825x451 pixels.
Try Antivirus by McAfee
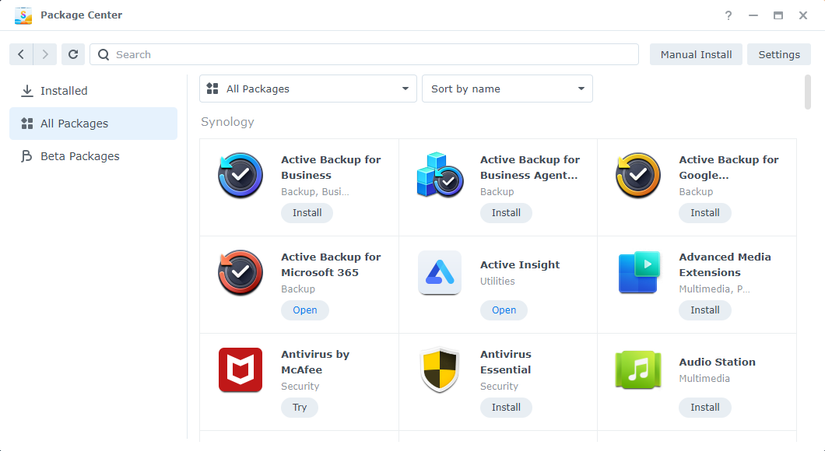[299, 407]
